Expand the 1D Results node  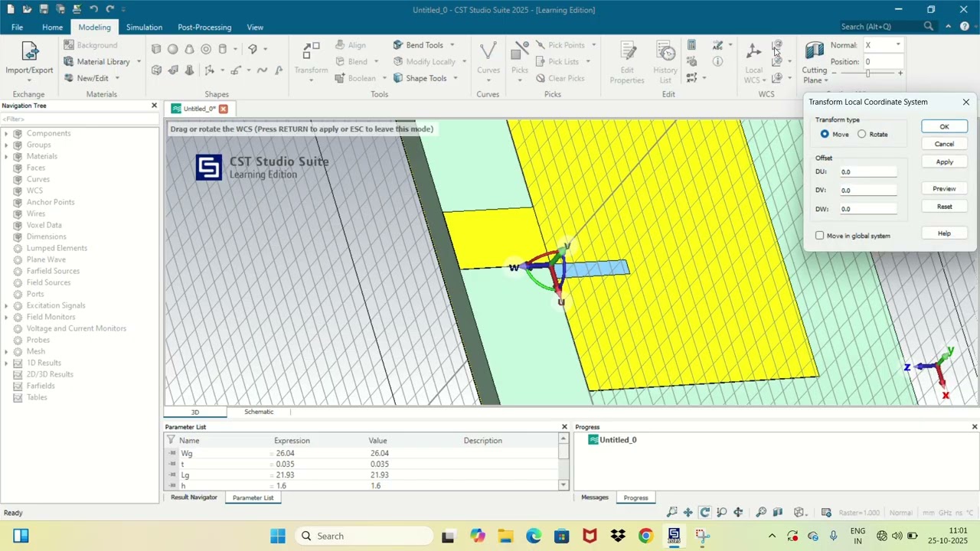[7, 363]
